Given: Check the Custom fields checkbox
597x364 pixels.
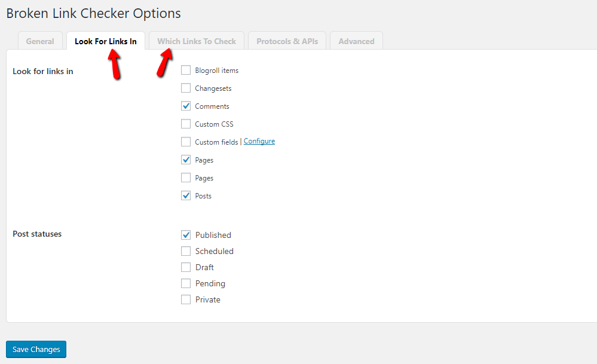Looking at the screenshot, I should pos(186,142).
